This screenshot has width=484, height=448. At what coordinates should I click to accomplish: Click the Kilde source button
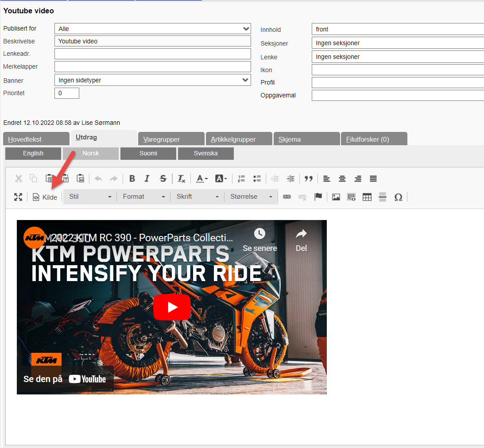pos(45,197)
